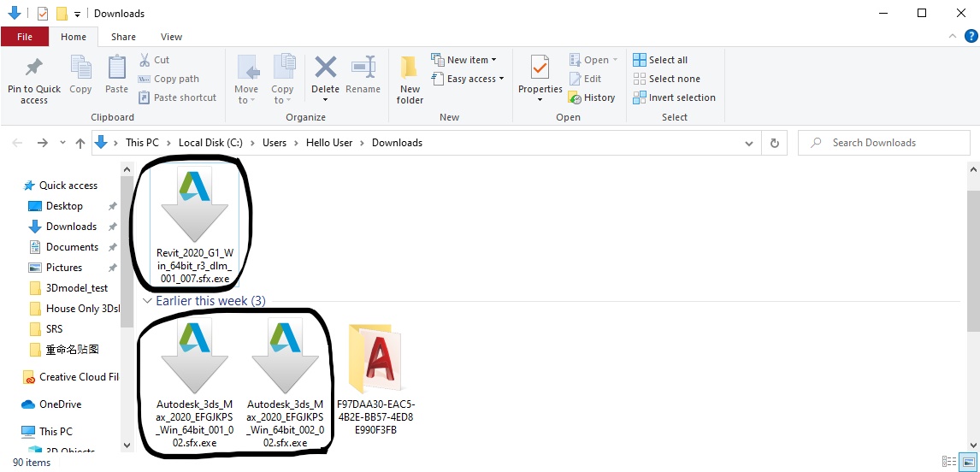Screen dimensions: 980x472
Task: Click the Pin to Quick access icon
Action: pyautogui.click(x=33, y=68)
